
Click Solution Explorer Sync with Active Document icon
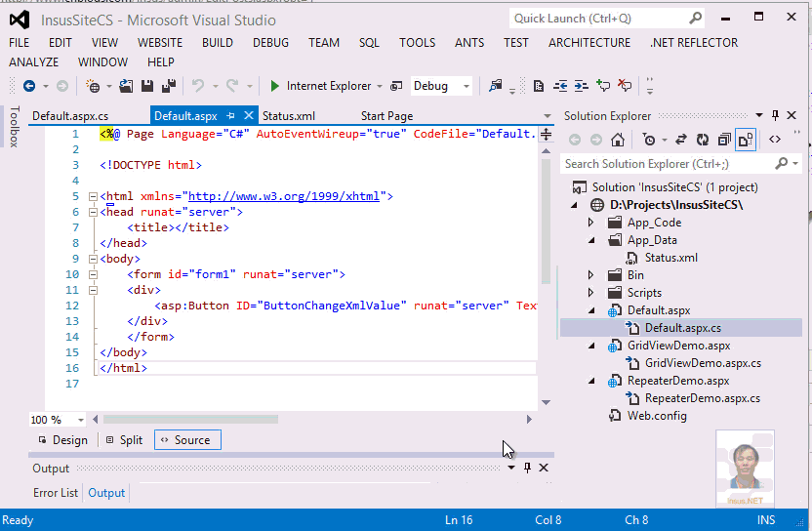point(681,140)
